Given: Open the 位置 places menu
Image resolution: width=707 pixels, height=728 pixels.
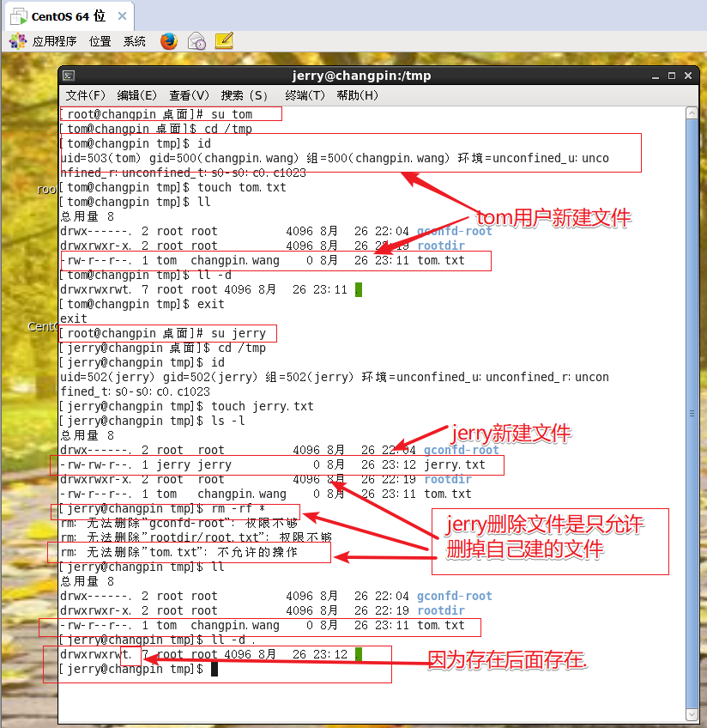Looking at the screenshot, I should pos(100,41).
